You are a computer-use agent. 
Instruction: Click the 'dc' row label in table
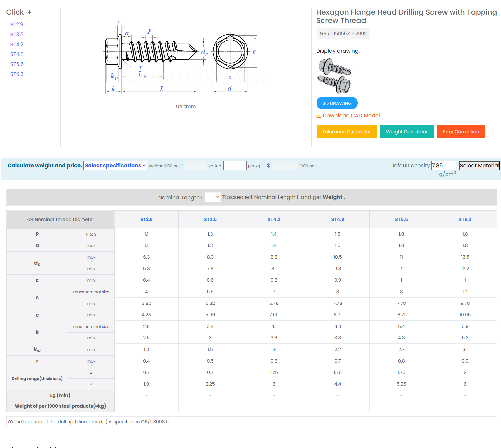click(37, 263)
